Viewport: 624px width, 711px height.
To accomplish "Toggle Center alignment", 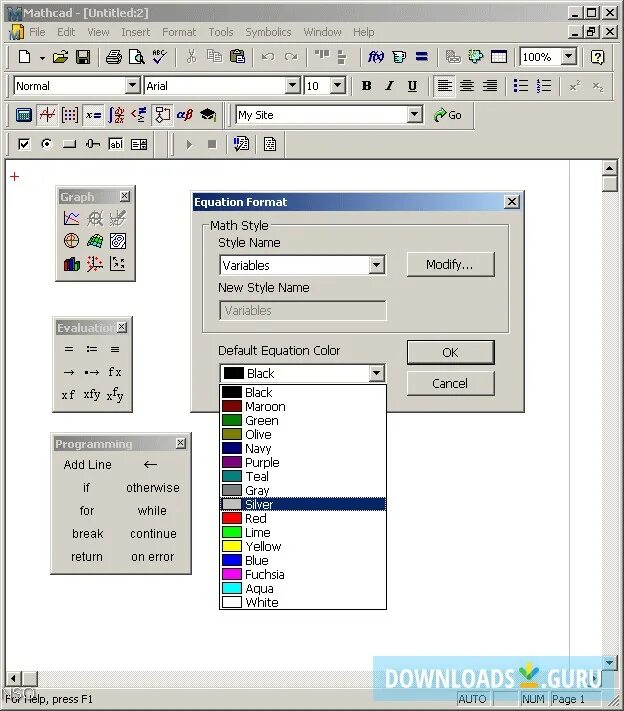I will [467, 86].
